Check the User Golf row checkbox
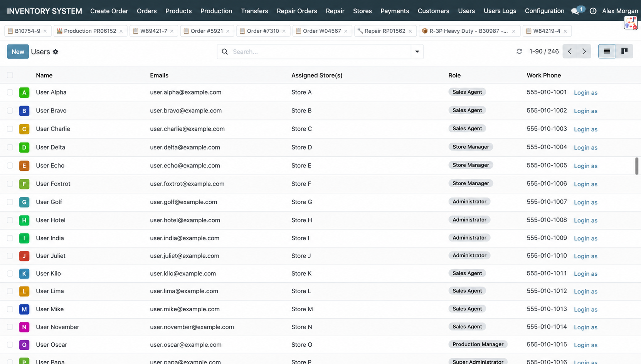This screenshot has height=364, width=641. [x=10, y=202]
